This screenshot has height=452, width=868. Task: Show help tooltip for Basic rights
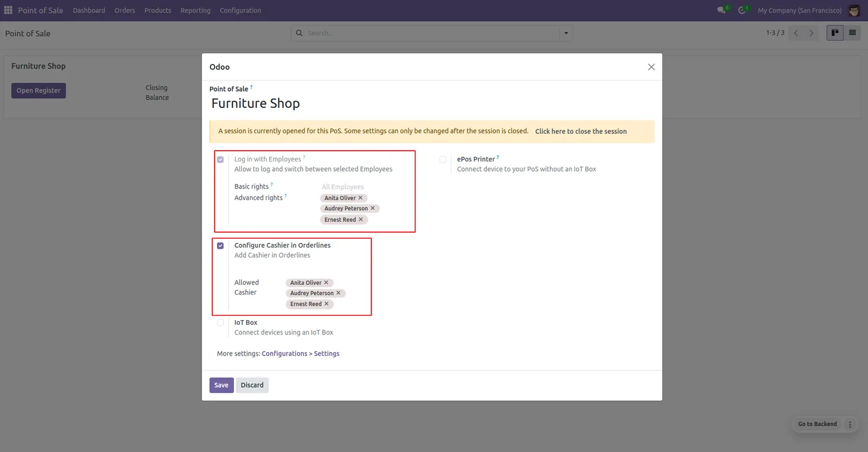pyautogui.click(x=272, y=184)
